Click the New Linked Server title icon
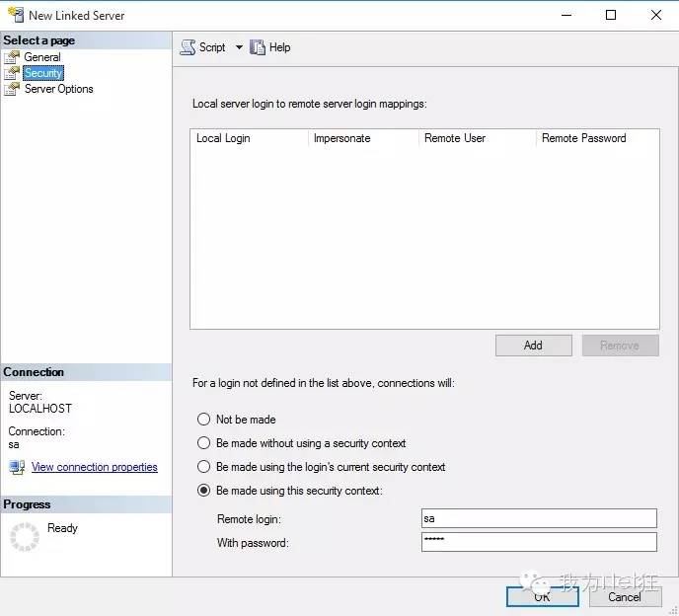The width and height of the screenshot is (679, 616). pos(16,15)
